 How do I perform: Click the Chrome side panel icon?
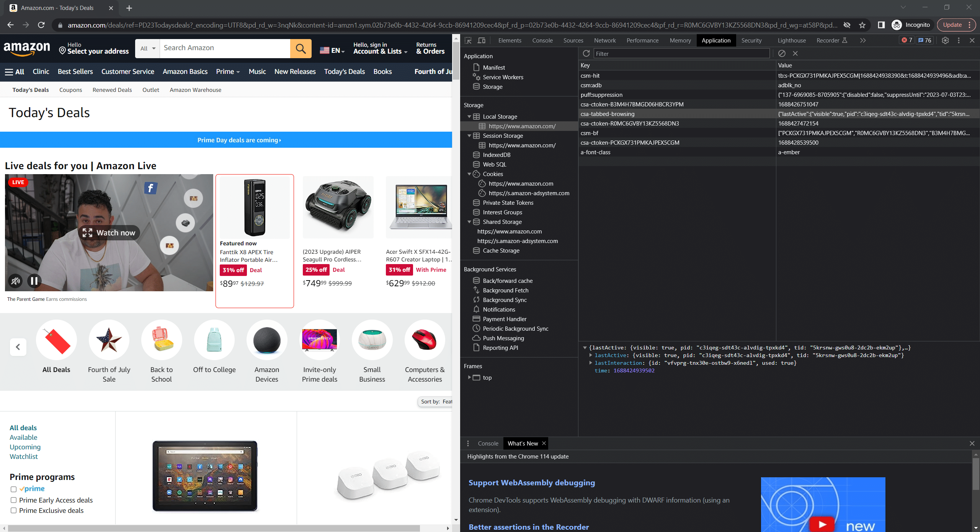click(x=881, y=25)
